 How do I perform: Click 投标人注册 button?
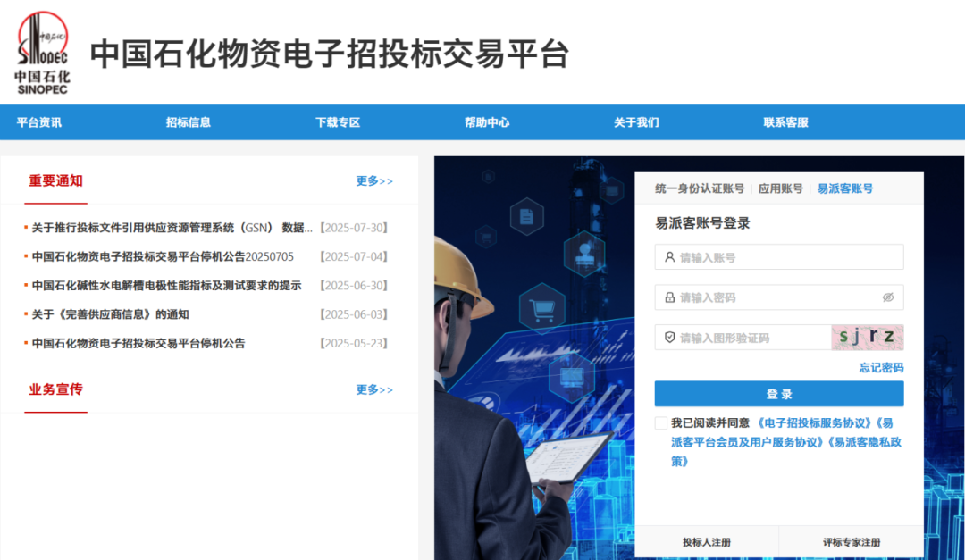[x=707, y=542]
